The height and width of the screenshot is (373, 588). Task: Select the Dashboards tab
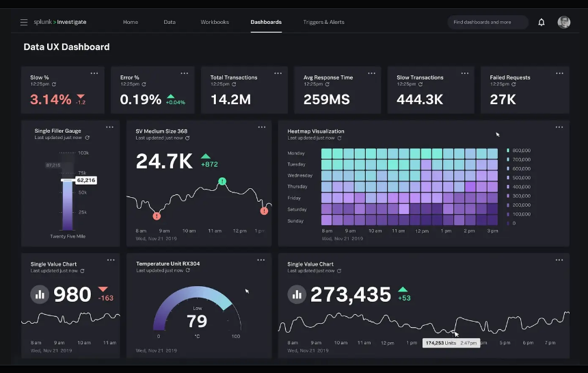pos(266,22)
